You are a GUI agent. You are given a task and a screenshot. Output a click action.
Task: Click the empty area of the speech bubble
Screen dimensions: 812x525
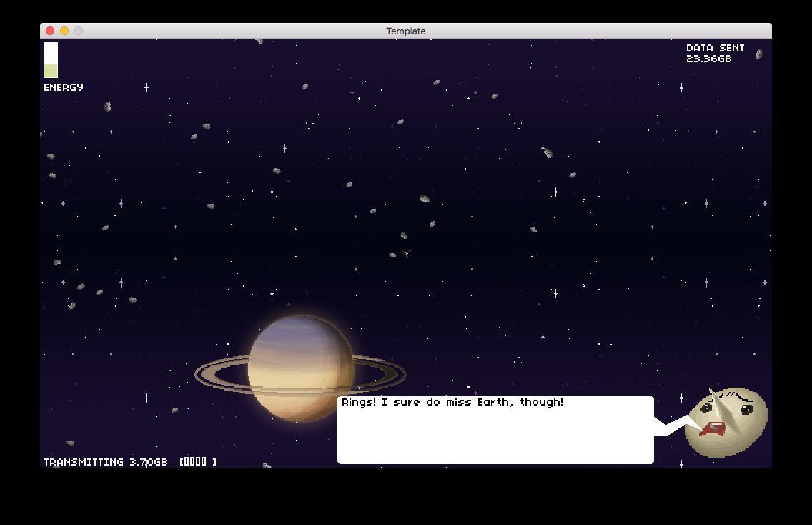[495, 438]
